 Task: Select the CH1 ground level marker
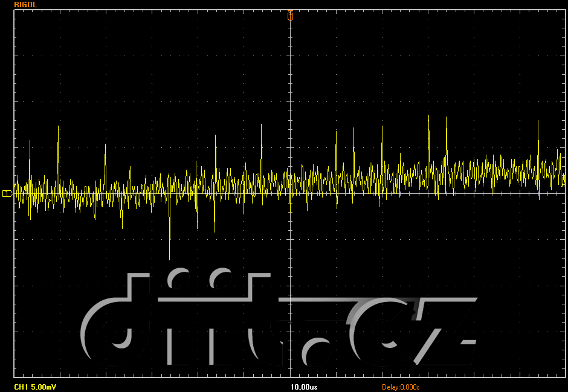(7, 194)
